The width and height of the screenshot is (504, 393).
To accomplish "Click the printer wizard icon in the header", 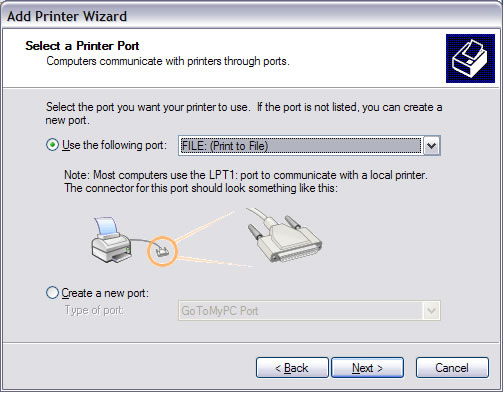I will (x=470, y=58).
